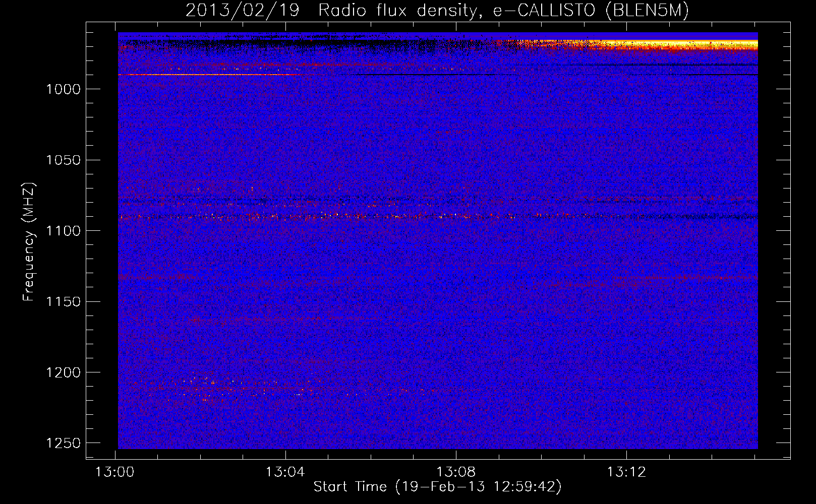Click the '13:00' time axis label
The height and width of the screenshot is (504, 816).
point(115,472)
